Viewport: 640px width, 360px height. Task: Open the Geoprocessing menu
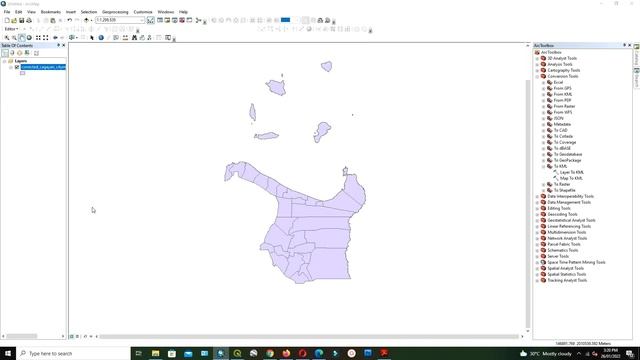click(x=115, y=12)
